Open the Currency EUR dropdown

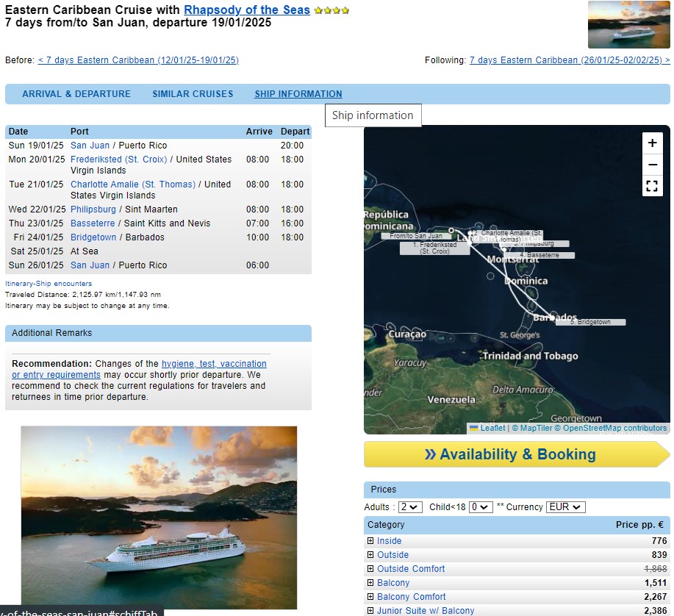pos(566,506)
